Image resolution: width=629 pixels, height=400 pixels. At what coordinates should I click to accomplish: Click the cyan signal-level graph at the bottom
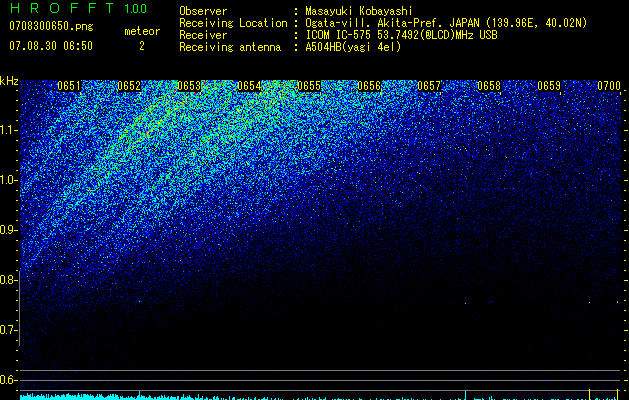320,395
